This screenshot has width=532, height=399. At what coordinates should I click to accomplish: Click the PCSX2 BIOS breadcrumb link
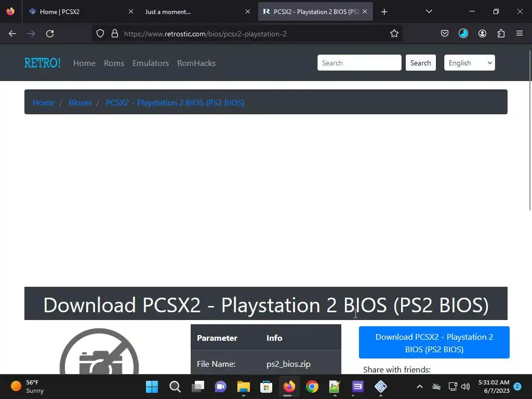coord(175,102)
